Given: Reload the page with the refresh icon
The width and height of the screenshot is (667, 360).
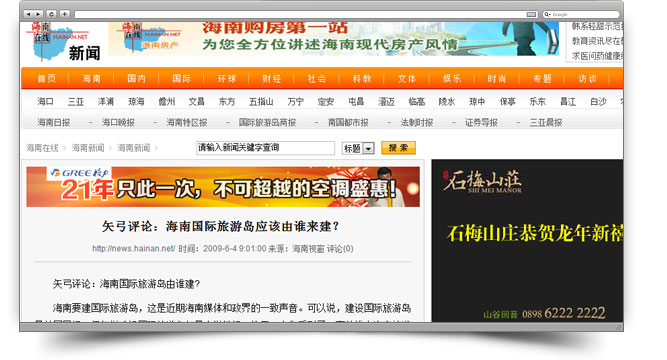Looking at the screenshot, I should [51, 14].
